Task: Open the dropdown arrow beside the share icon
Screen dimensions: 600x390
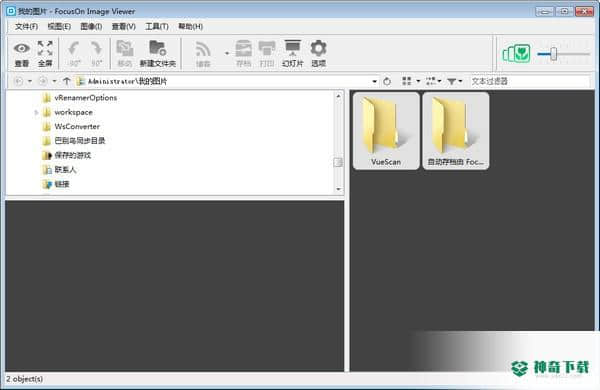Action: (x=227, y=53)
